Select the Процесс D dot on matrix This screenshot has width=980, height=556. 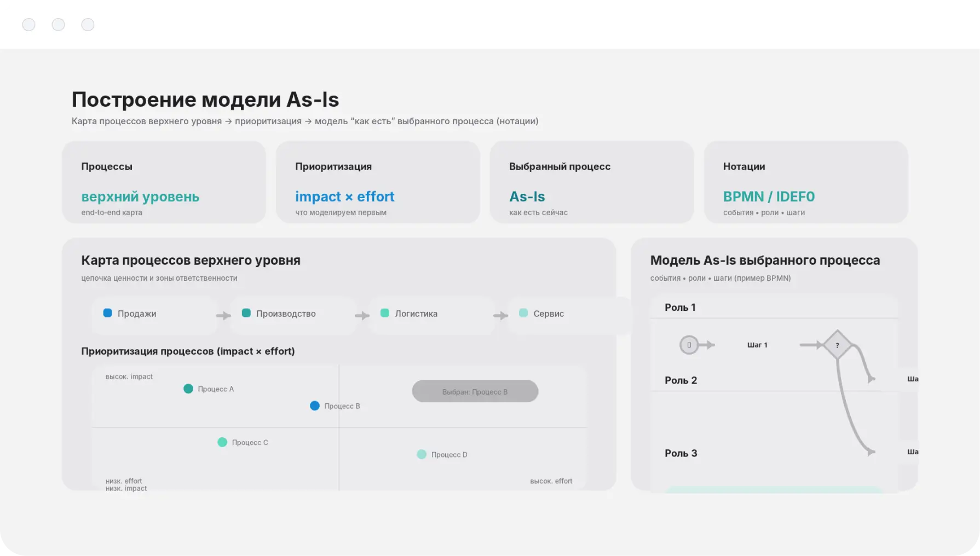click(422, 454)
